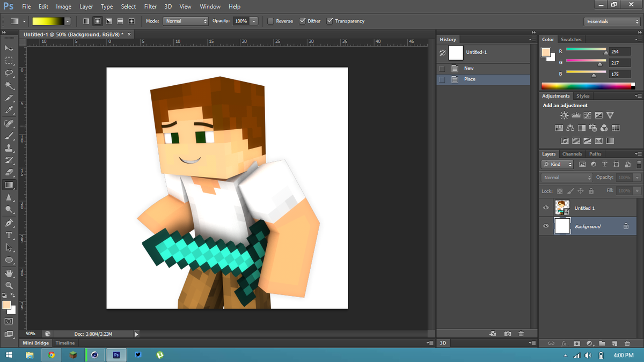Disable the Dither checkbox
The width and height of the screenshot is (644, 362).
[303, 21]
